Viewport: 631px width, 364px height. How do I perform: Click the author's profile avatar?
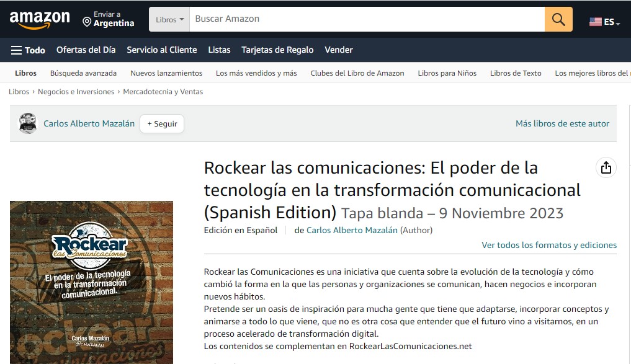(x=28, y=123)
